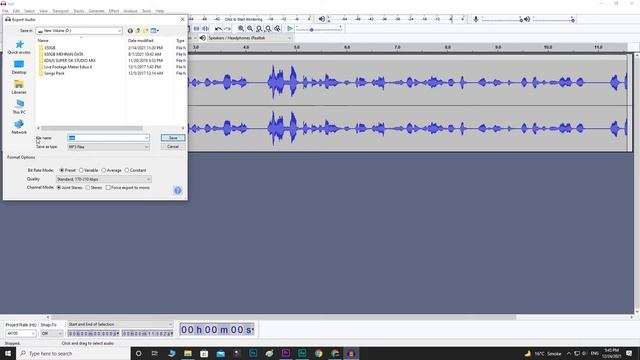Viewport: 640px width, 360px height.
Task: Open Windows Start menu
Action: coord(8,353)
